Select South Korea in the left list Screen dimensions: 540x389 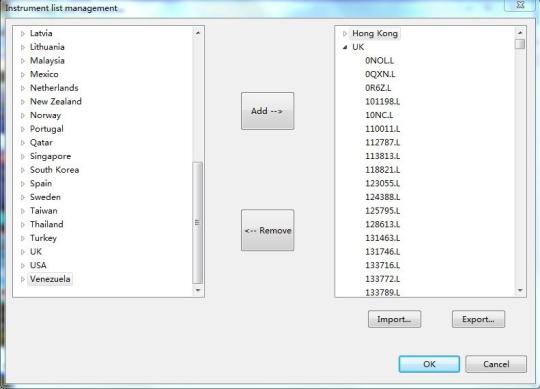(54, 170)
